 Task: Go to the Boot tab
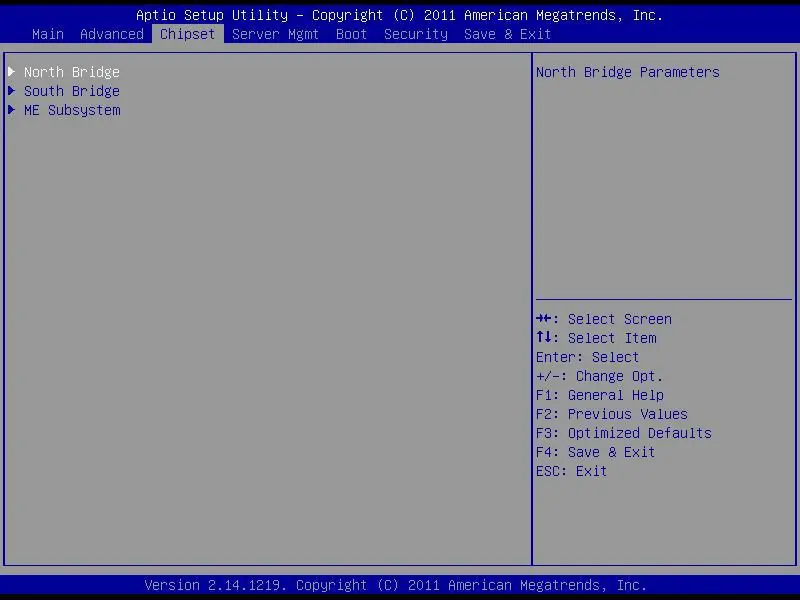tap(352, 34)
